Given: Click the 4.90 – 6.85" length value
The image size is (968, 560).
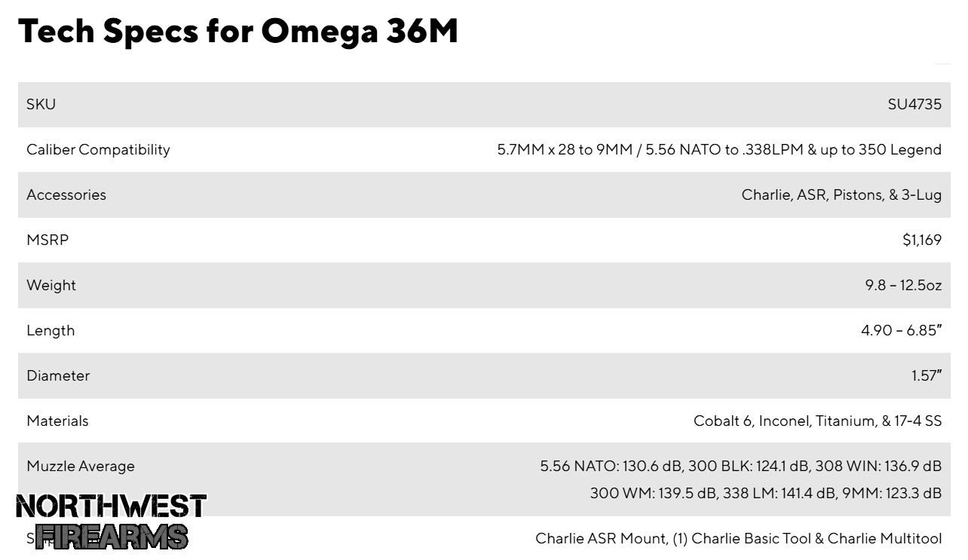Looking at the screenshot, I should point(902,330).
